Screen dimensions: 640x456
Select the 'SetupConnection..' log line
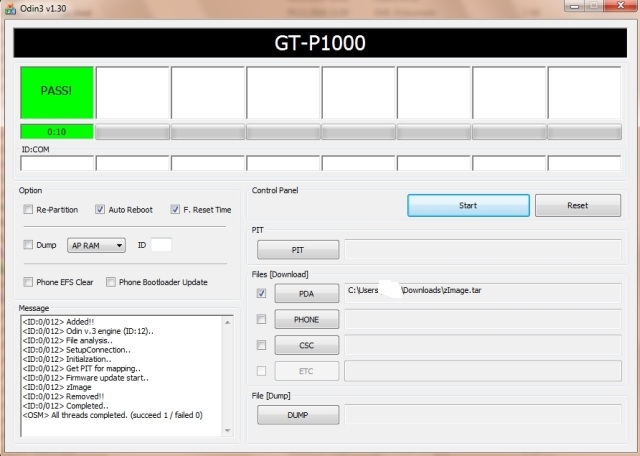[77, 350]
